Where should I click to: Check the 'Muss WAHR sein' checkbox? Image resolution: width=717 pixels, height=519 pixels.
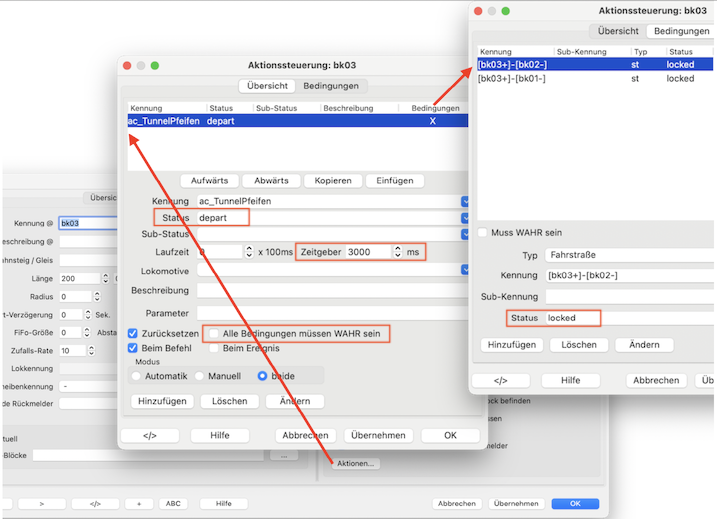click(482, 232)
